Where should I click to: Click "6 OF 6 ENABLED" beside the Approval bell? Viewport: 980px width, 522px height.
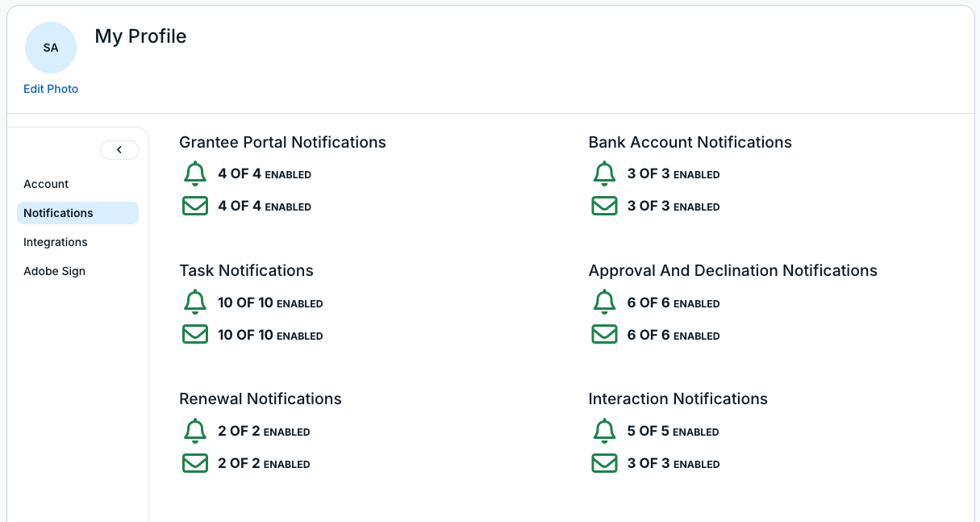pos(673,303)
